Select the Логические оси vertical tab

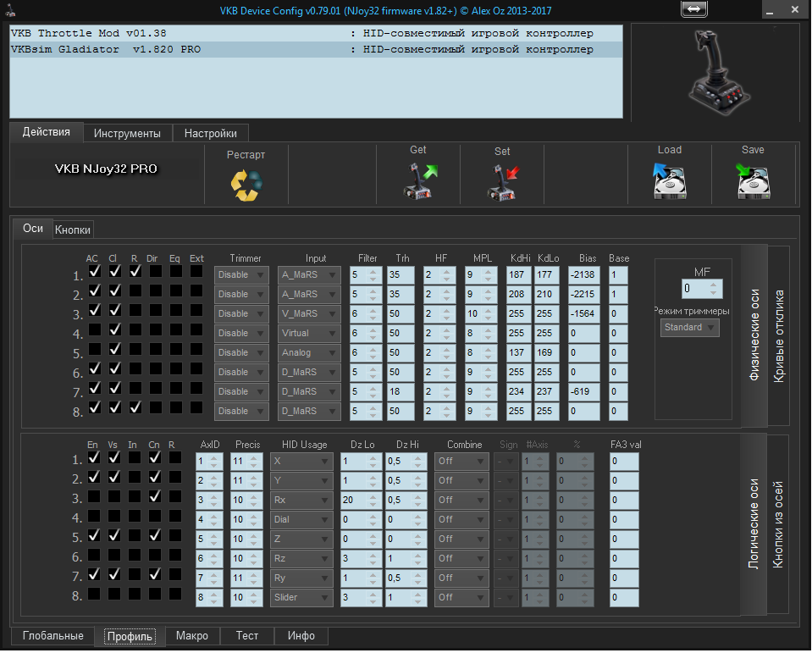[754, 524]
